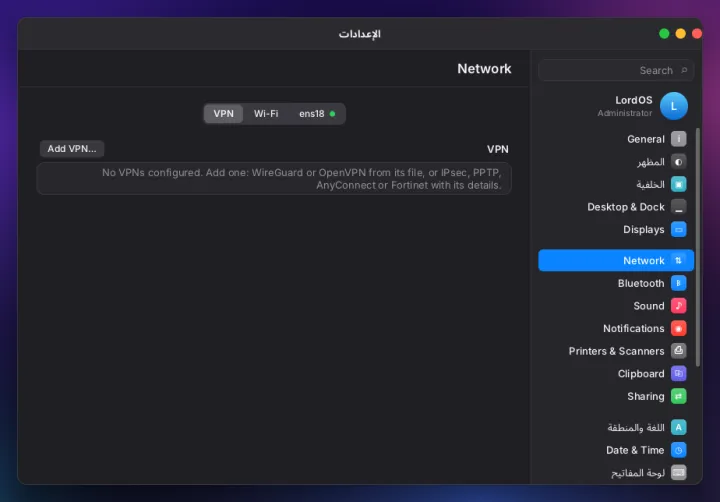Click the الخلفية wallpaper icon

678,184
